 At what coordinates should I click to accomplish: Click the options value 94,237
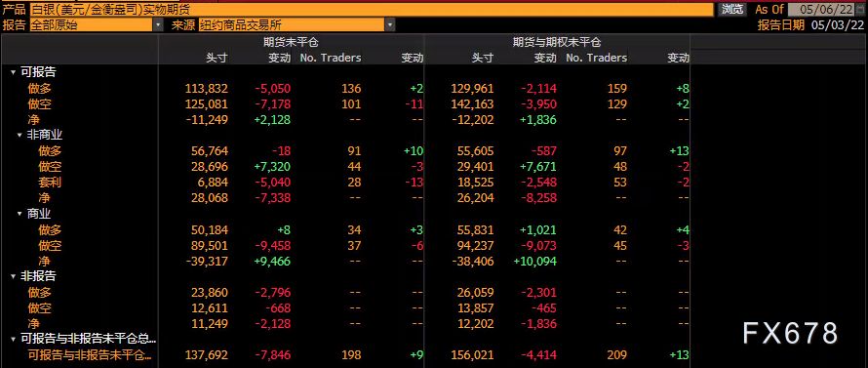tap(476, 246)
